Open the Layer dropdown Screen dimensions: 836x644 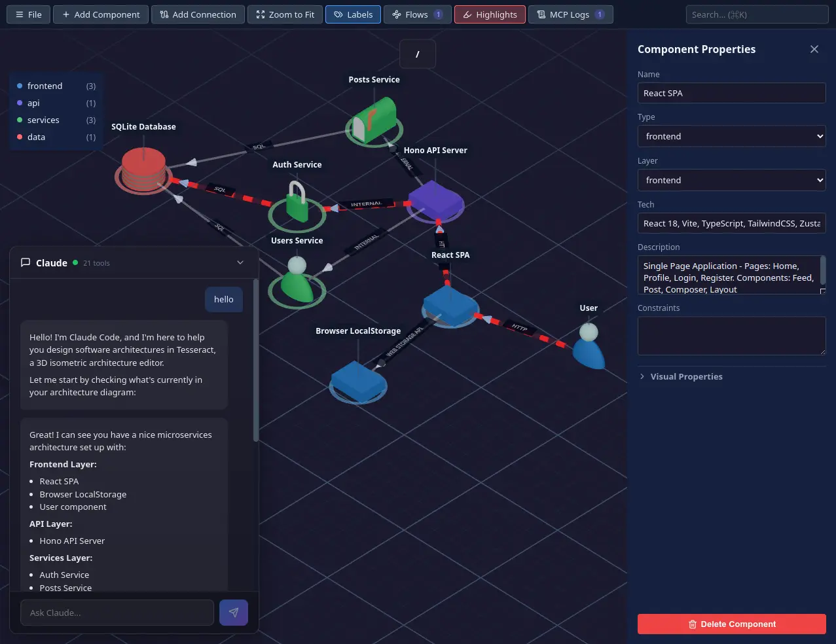[731, 180]
